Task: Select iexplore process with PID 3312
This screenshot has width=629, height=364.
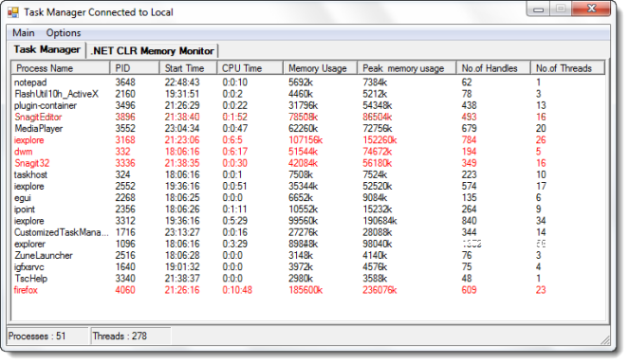Action: point(308,221)
